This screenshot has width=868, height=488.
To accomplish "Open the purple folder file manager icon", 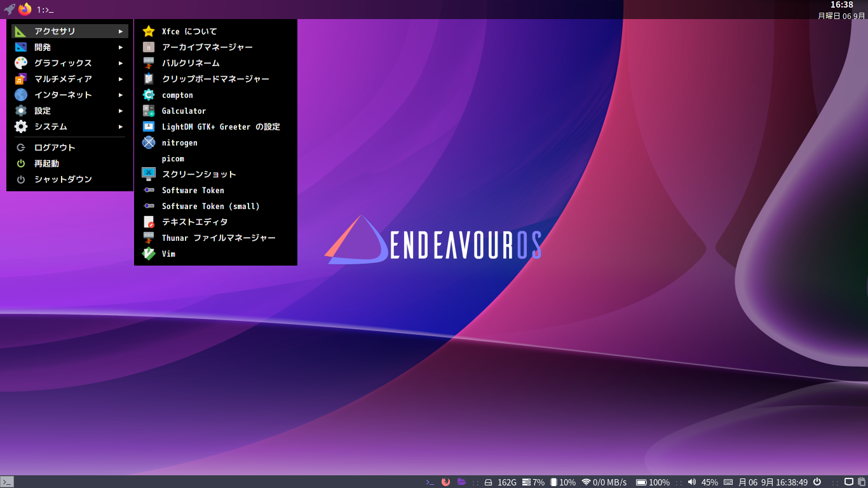I will point(462,482).
